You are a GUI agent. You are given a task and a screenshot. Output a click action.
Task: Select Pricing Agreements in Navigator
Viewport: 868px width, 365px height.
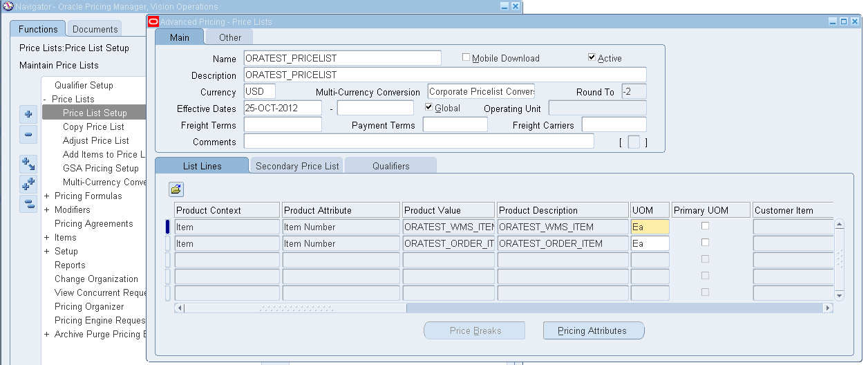(x=93, y=223)
